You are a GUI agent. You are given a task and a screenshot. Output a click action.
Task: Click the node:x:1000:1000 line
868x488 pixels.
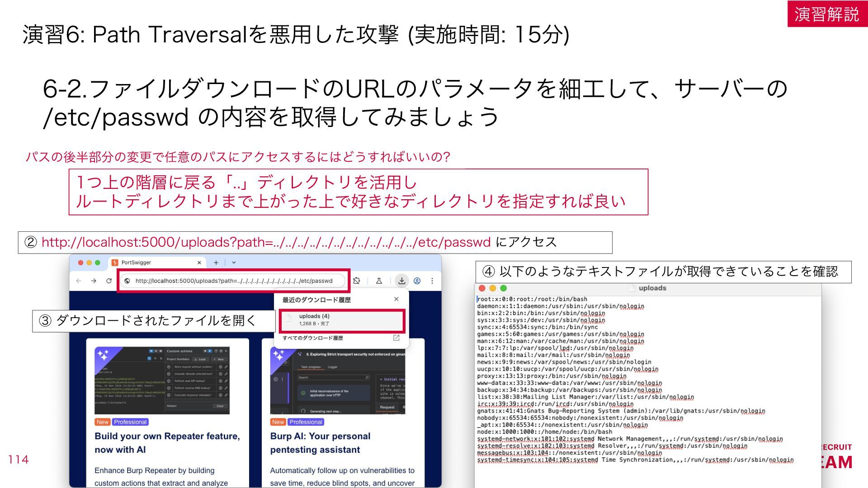pos(544,432)
